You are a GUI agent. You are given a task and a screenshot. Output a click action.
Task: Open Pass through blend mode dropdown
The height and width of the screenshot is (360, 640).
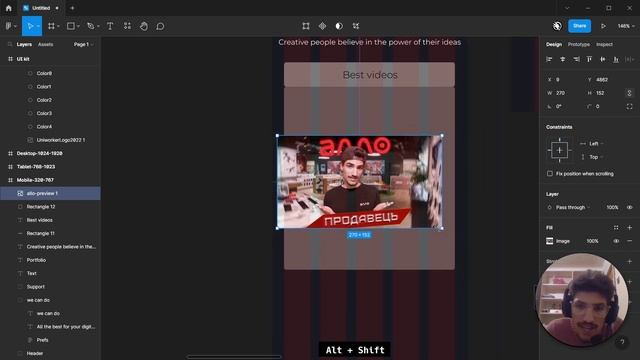573,207
